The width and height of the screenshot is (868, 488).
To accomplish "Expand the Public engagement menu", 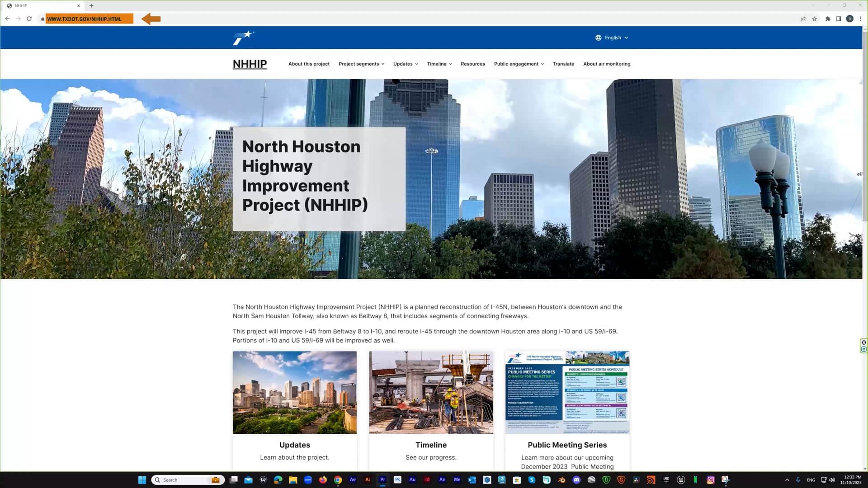I will click(x=518, y=64).
